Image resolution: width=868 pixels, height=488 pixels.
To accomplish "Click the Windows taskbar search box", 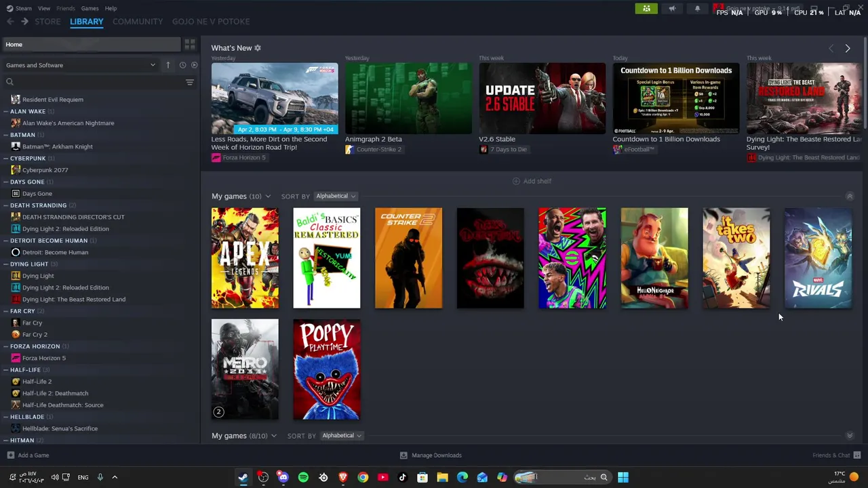I will tap(561, 477).
